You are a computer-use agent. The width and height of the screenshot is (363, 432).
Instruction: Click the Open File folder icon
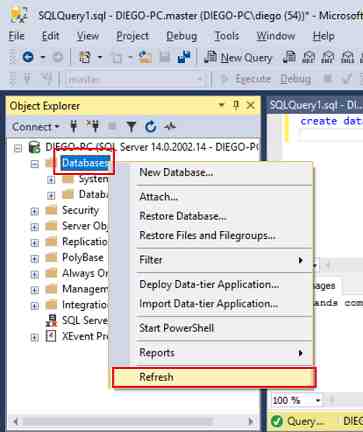[146, 57]
